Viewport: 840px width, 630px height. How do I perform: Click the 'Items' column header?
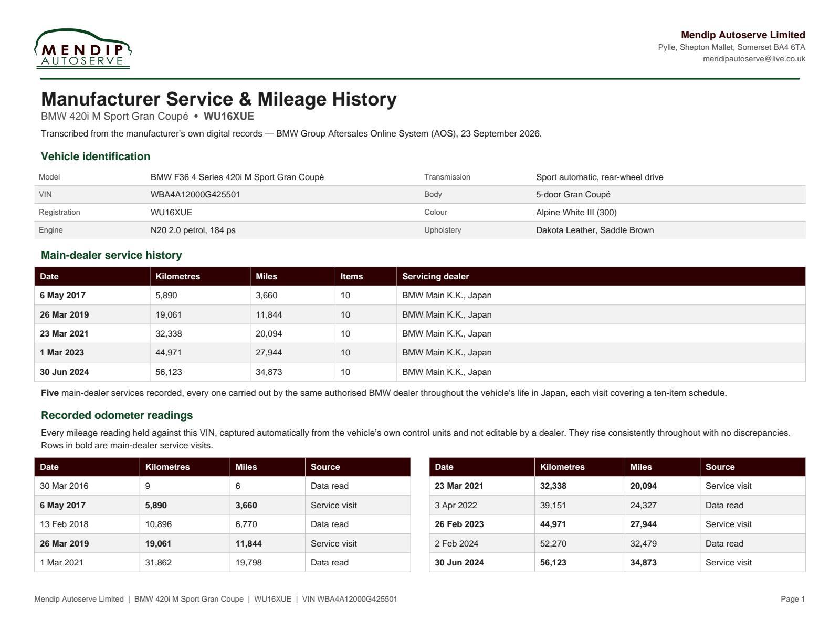point(352,276)
